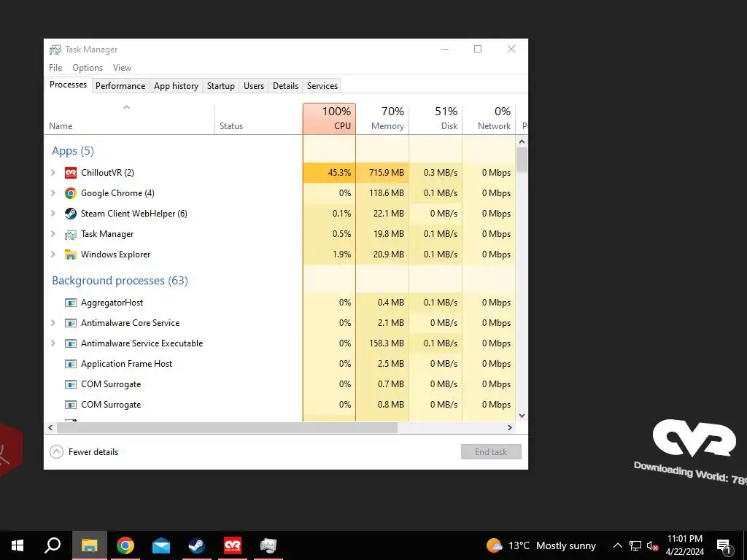The height and width of the screenshot is (560, 747).
Task: Click the network tray icon
Action: coord(635,545)
